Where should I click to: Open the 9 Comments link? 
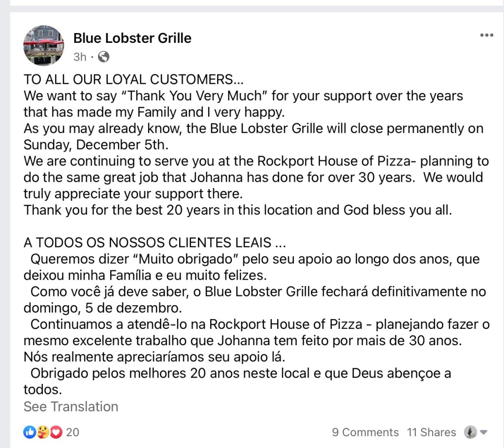(x=365, y=432)
